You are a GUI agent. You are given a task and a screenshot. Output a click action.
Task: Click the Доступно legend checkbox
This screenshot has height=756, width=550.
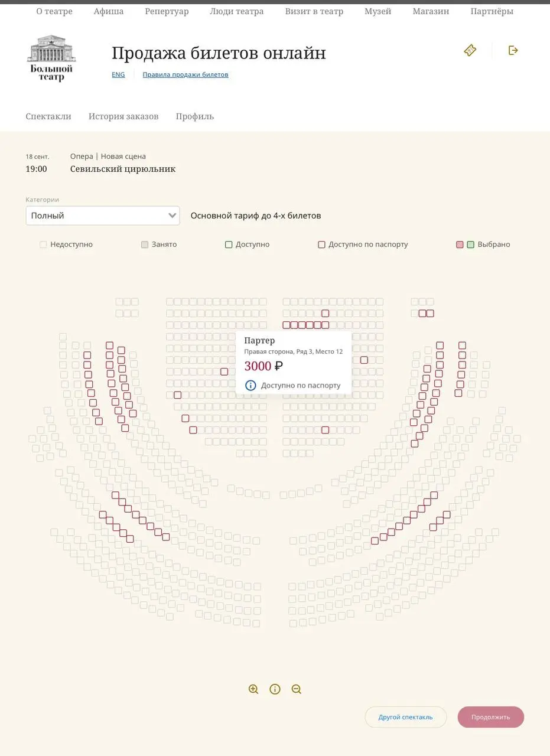coord(229,245)
